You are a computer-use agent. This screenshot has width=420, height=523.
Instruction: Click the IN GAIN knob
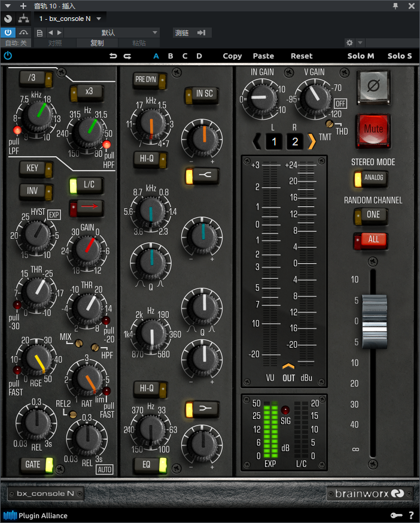coord(261,98)
